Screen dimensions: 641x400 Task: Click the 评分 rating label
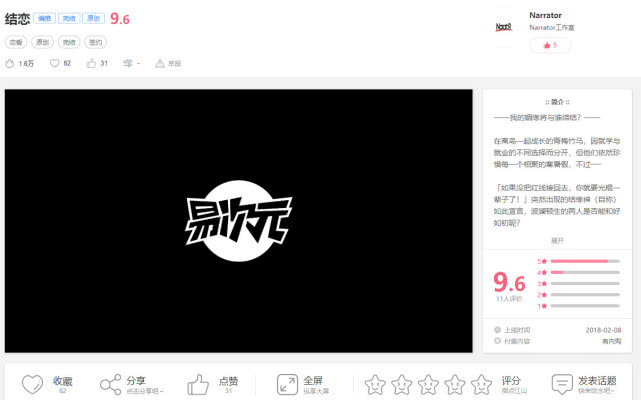[511, 380]
